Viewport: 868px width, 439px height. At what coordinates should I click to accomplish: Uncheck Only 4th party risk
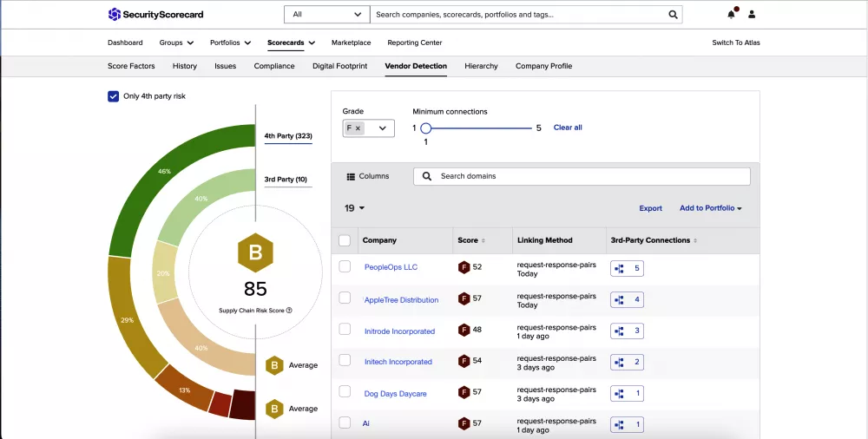coord(113,96)
